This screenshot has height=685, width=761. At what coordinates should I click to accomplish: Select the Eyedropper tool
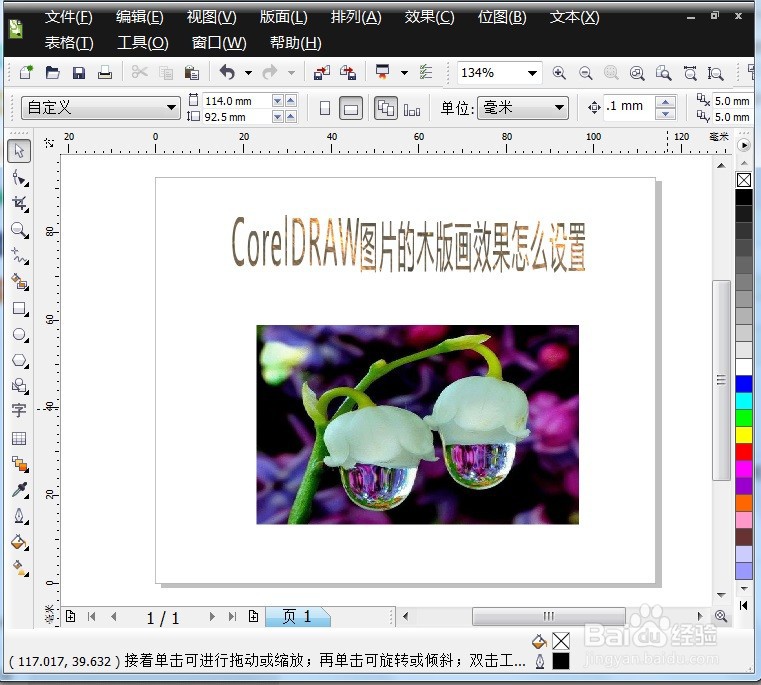(19, 490)
